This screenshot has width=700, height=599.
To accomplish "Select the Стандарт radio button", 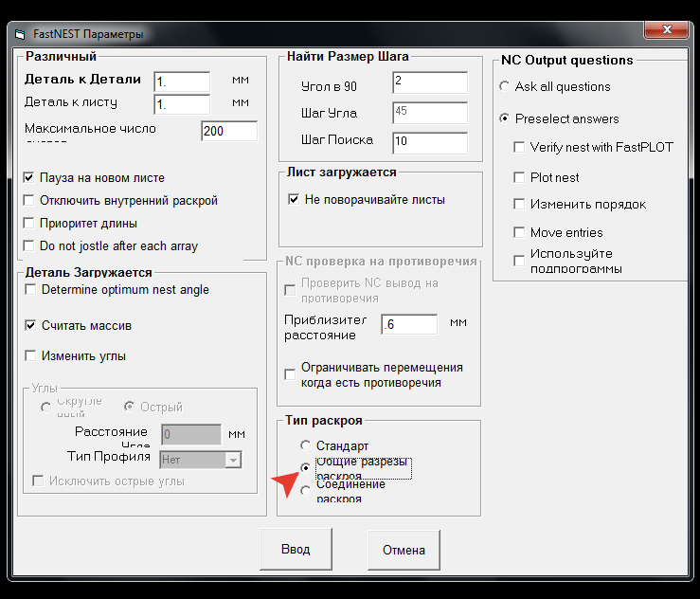I will 305,445.
